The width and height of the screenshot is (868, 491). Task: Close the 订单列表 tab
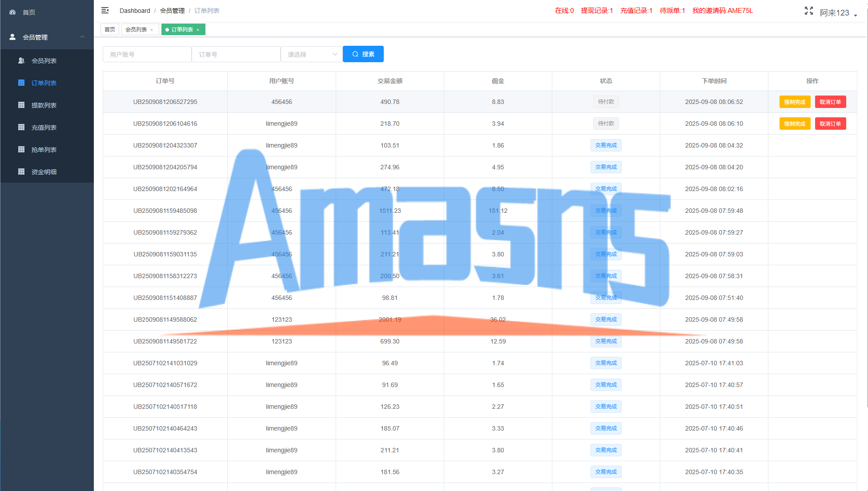[x=198, y=30]
